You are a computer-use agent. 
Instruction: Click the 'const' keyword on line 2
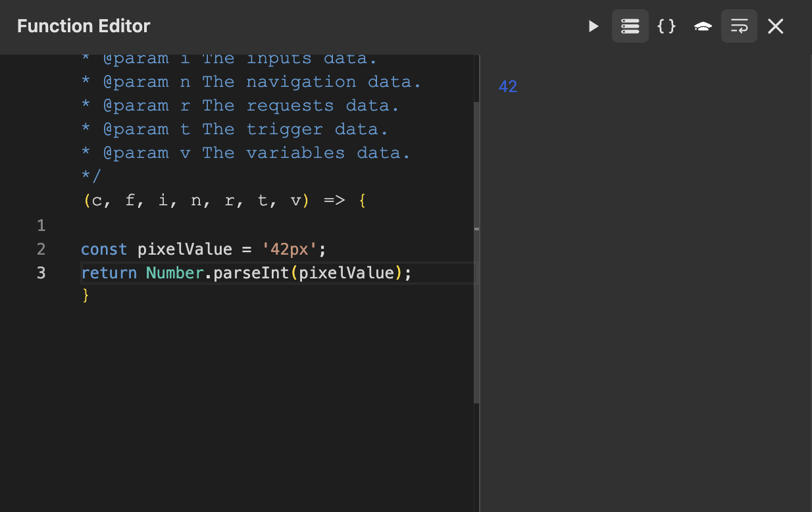(x=104, y=249)
